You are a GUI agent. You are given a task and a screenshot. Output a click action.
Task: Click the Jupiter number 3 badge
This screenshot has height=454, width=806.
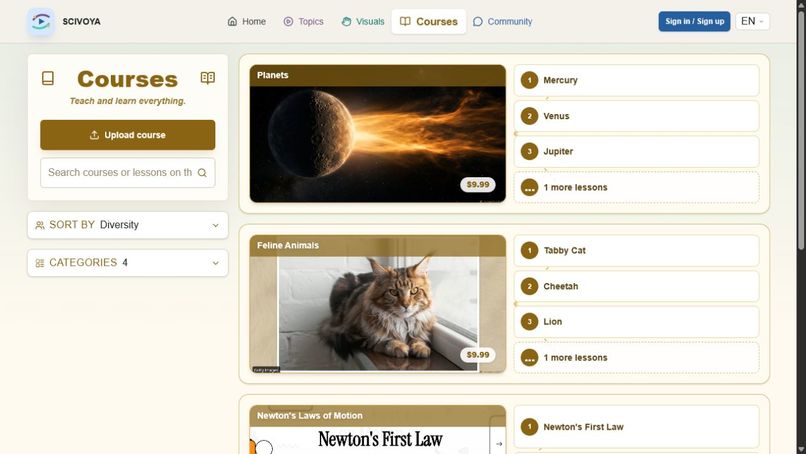pyautogui.click(x=529, y=152)
